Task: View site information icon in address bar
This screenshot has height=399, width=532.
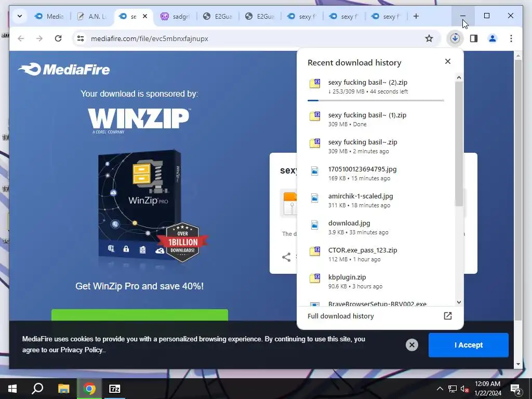Action: [x=81, y=38]
